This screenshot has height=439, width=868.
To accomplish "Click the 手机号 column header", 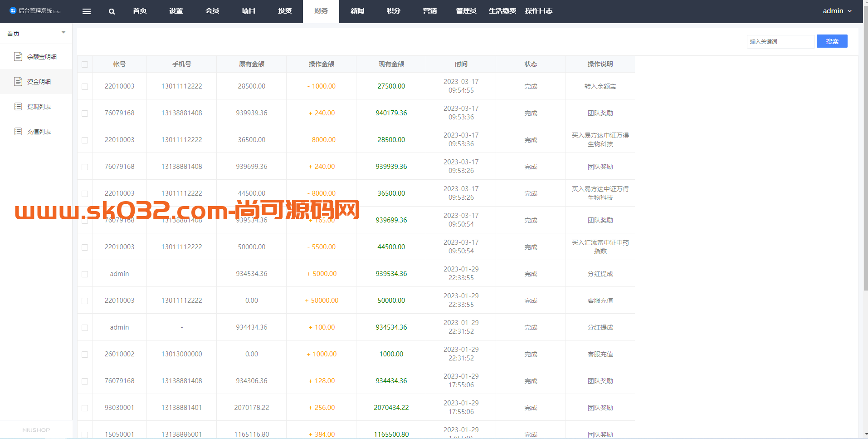I will [x=182, y=64].
